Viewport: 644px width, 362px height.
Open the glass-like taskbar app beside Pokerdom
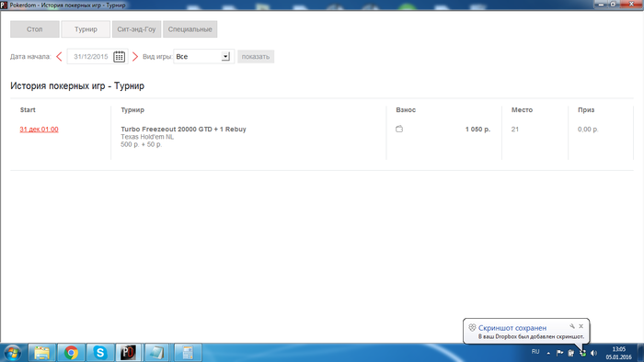[156, 353]
